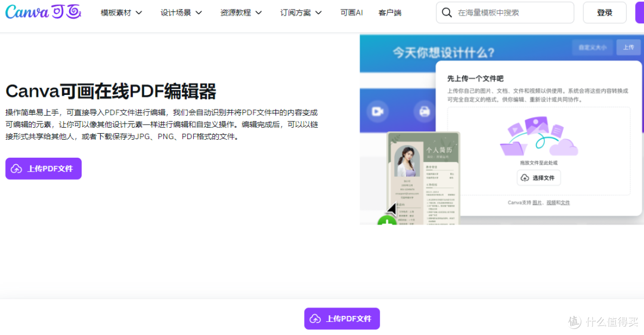Viewport: 644px width, 335px height.
Task: Click the printer icon in preview
Action: pyautogui.click(x=425, y=112)
